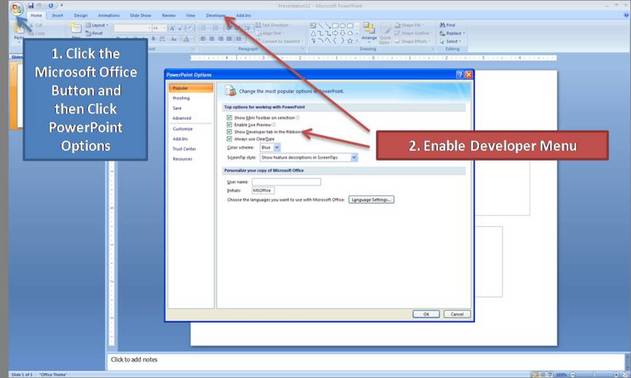The image size is (631, 378).
Task: Click the Save icon in Quick Access Toolbar
Action: click(31, 5)
